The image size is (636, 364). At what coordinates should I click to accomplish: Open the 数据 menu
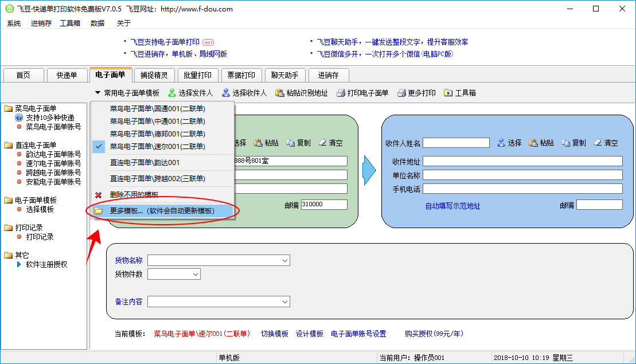pos(97,23)
